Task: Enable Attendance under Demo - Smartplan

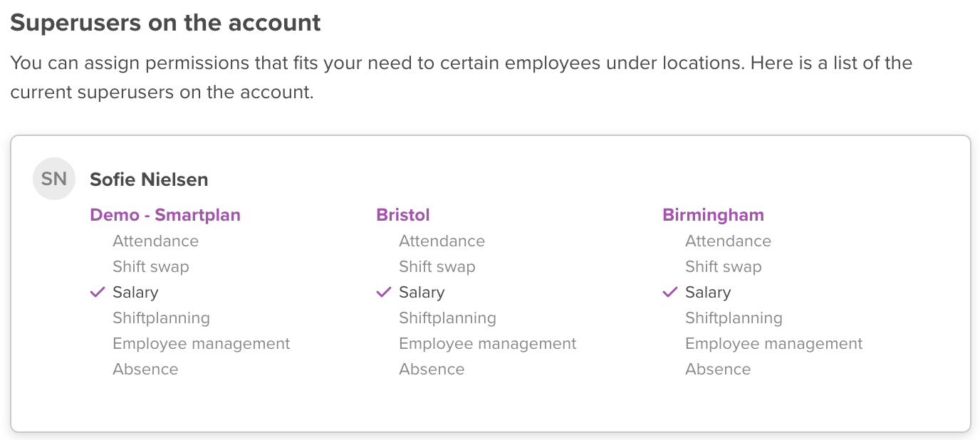Action: click(155, 241)
